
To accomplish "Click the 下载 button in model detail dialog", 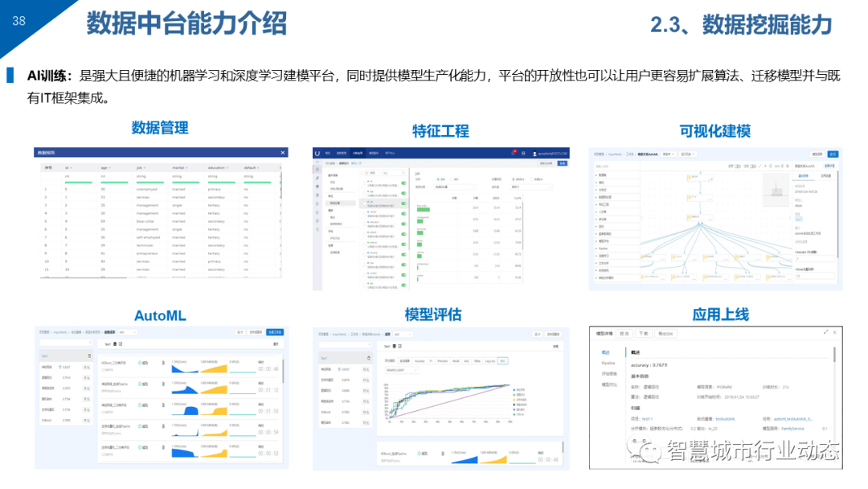I will (643, 334).
